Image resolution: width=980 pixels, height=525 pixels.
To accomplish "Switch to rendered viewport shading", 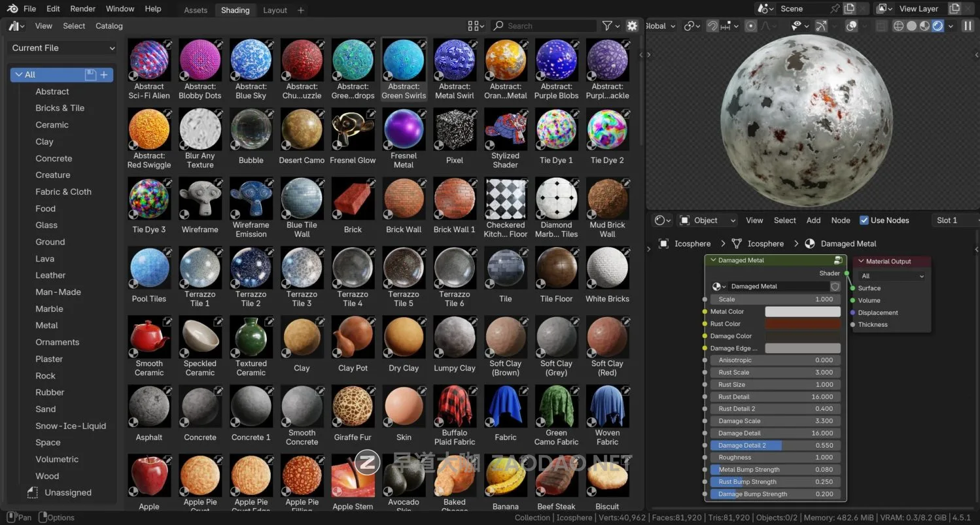I will click(937, 26).
